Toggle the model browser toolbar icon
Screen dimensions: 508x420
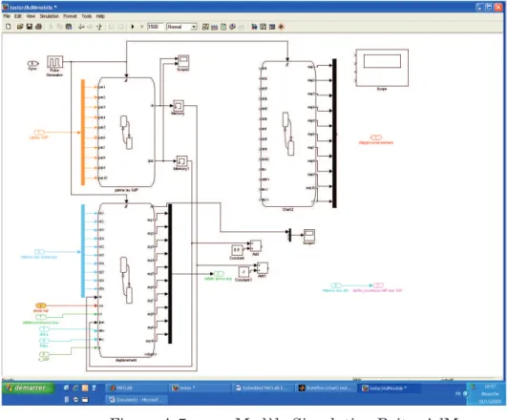coord(272,27)
